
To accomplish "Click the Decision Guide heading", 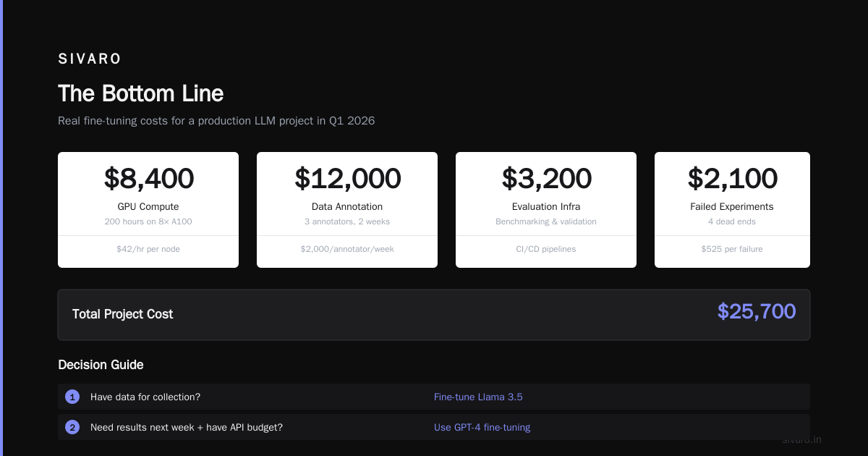I will pyautogui.click(x=101, y=365).
